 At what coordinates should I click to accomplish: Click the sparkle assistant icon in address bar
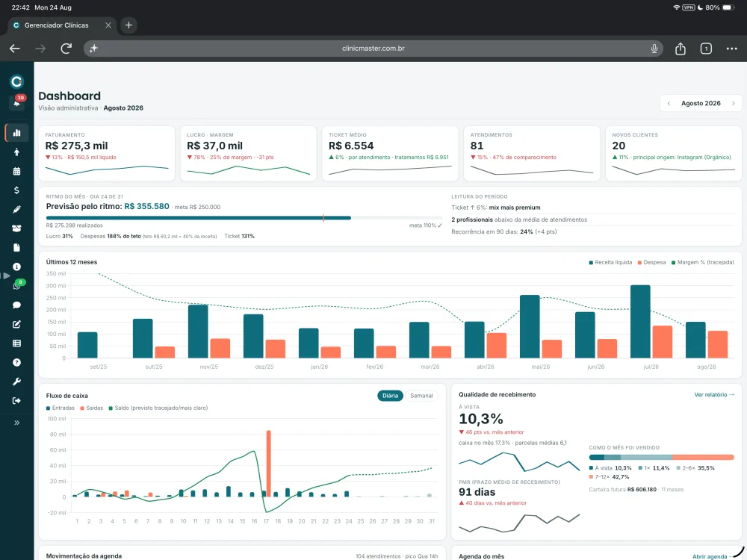[x=94, y=48]
